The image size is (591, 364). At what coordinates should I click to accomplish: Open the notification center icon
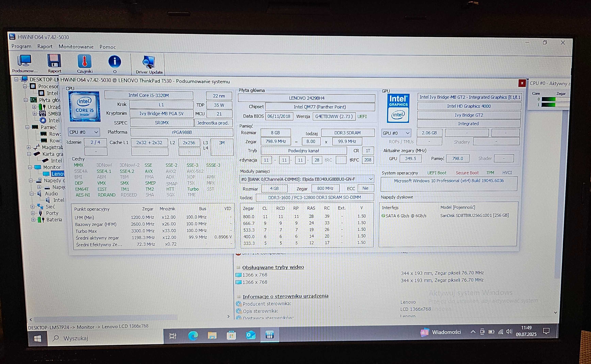pyautogui.click(x=546, y=331)
